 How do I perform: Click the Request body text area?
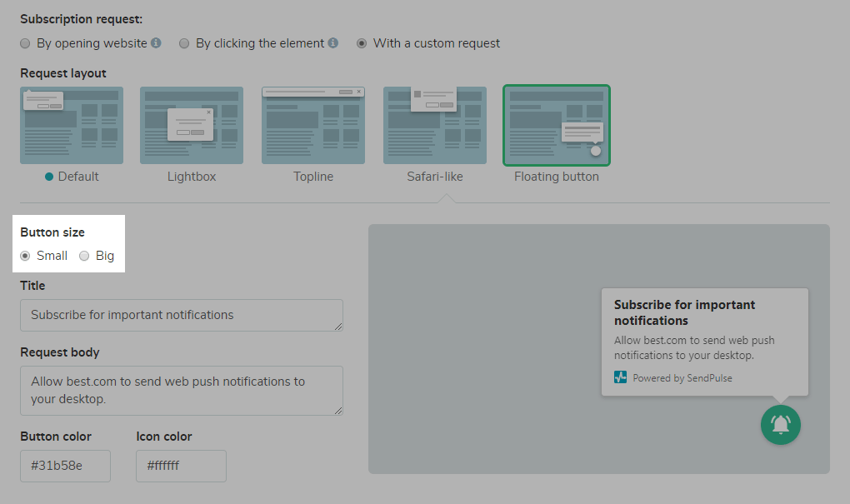(x=181, y=390)
